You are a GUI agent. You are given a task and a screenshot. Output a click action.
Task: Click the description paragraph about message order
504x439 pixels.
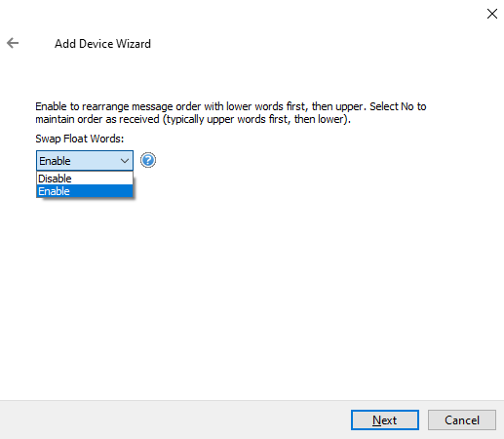(x=231, y=113)
